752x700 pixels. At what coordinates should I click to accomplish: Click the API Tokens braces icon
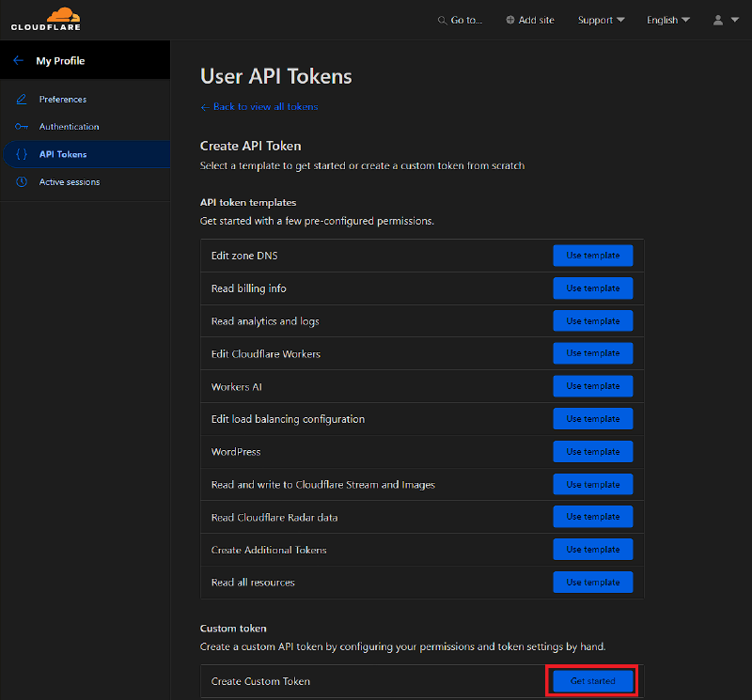(22, 154)
